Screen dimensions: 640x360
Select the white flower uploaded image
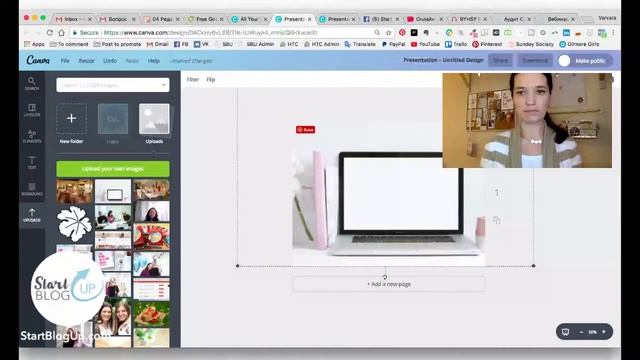[74, 223]
